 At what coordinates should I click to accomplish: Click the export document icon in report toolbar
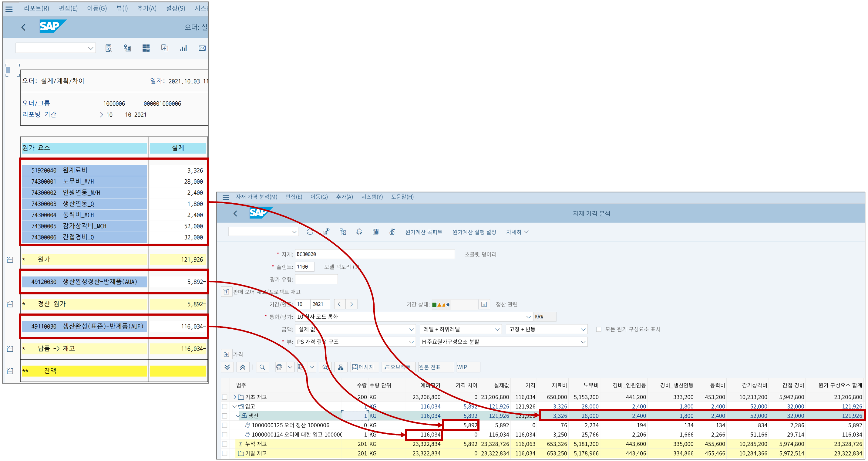click(x=165, y=48)
